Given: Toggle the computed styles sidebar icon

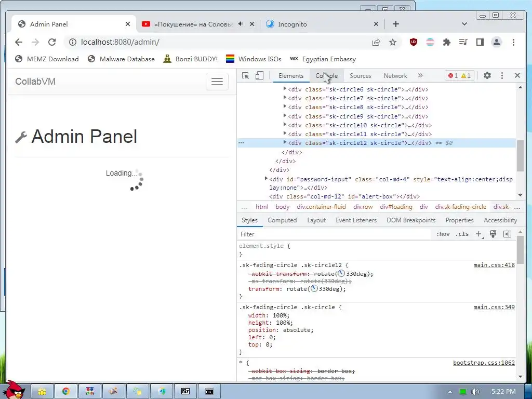Looking at the screenshot, I should tap(507, 234).
